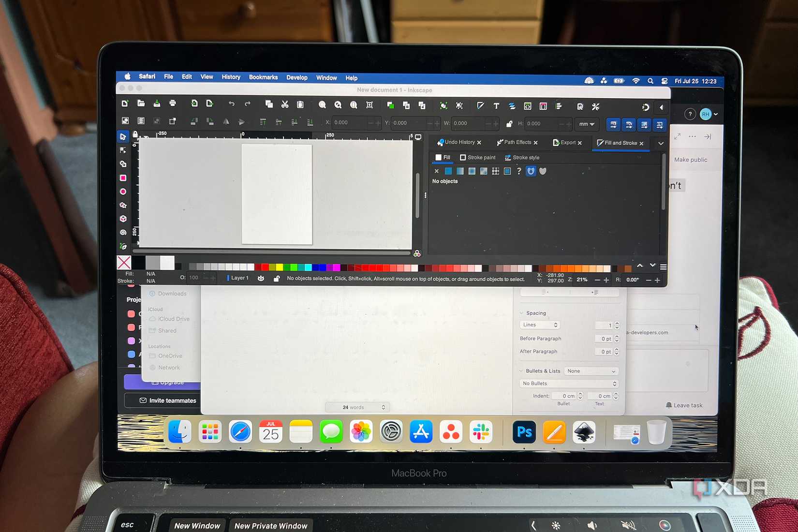Click Leave task in background window
The height and width of the screenshot is (532, 798).
tap(684, 405)
